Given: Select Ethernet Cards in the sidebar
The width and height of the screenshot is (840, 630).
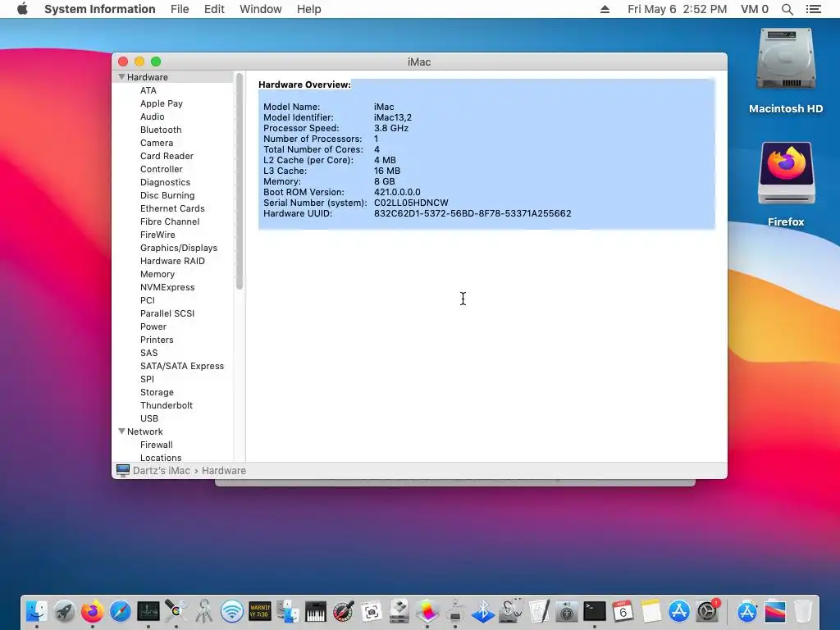Looking at the screenshot, I should coord(172,208).
